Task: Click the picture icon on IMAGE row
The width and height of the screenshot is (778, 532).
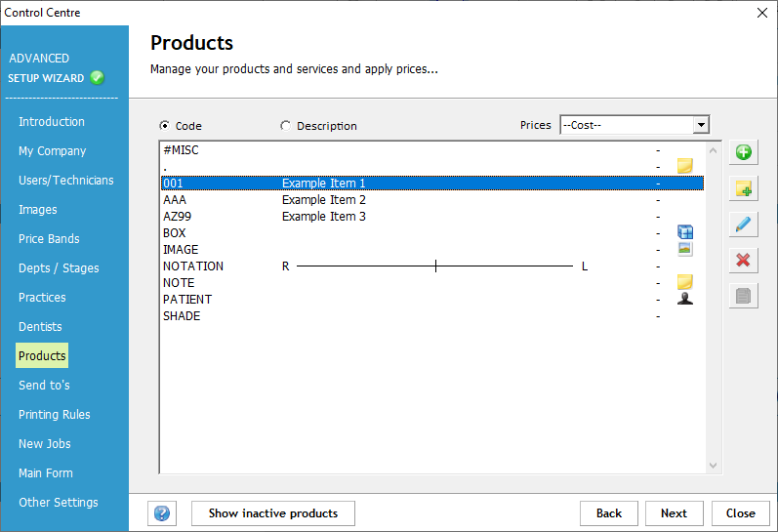Action: click(x=685, y=249)
